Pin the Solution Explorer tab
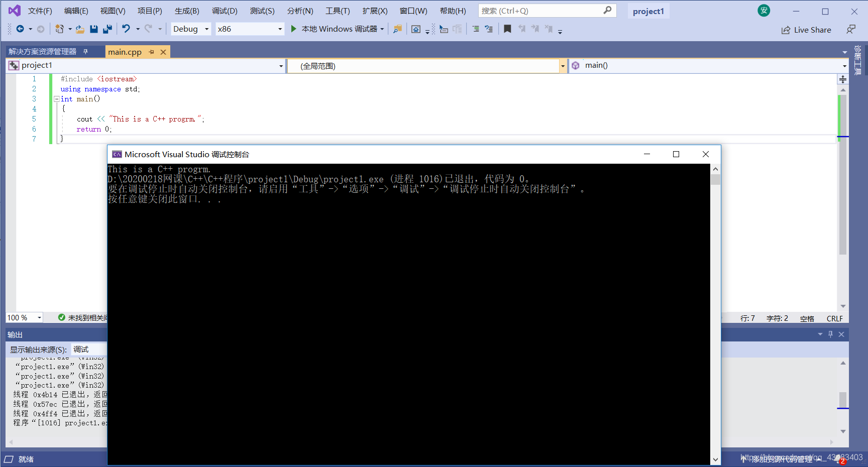Viewport: 868px width, 467px height. [x=86, y=51]
